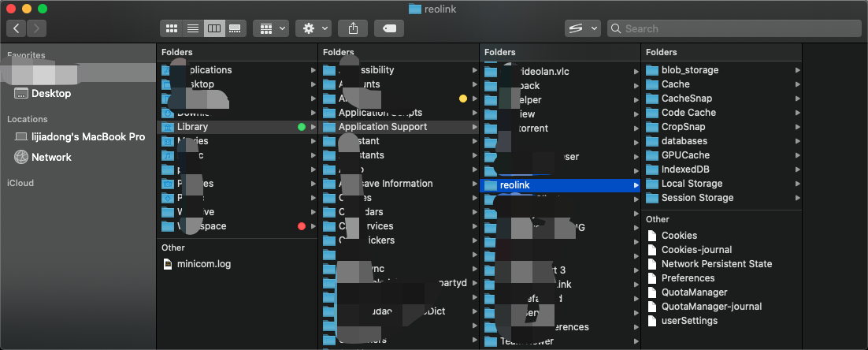Expand the Code Cache arrow

point(798,113)
